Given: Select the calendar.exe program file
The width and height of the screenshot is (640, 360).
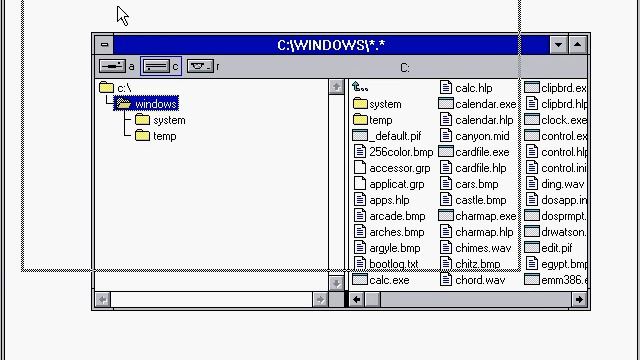Looking at the screenshot, I should point(478,104).
